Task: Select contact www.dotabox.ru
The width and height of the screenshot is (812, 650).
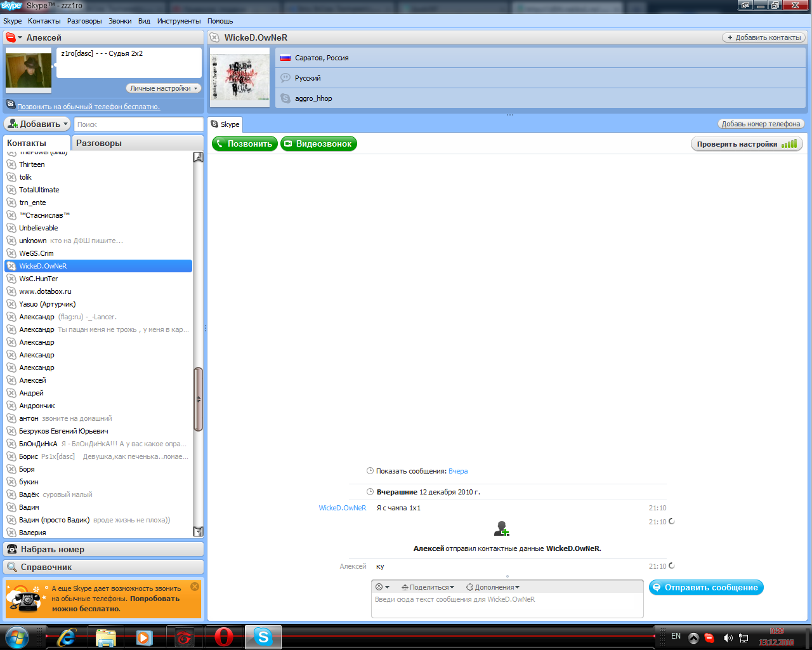Action: [98, 291]
